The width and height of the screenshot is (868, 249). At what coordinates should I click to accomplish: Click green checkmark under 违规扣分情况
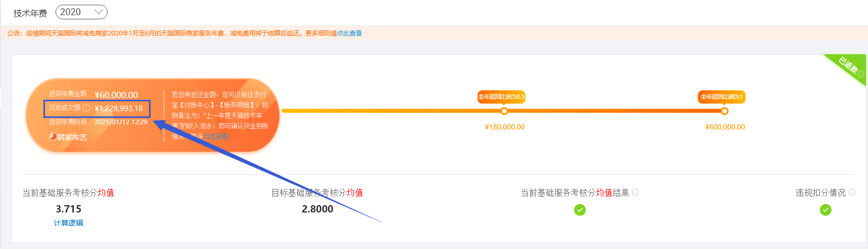[826, 210]
